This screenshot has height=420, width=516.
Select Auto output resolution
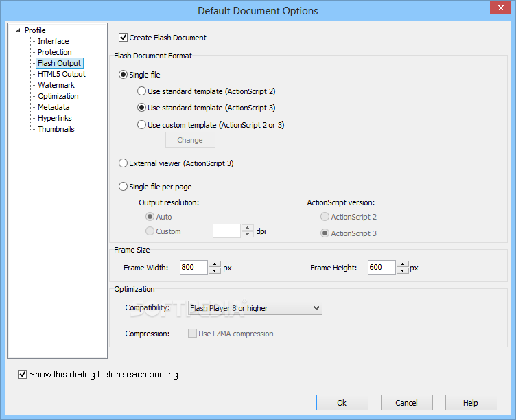(x=150, y=217)
